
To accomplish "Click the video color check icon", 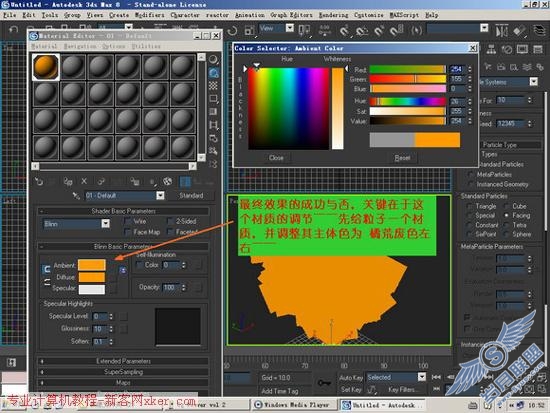I will coord(213,112).
